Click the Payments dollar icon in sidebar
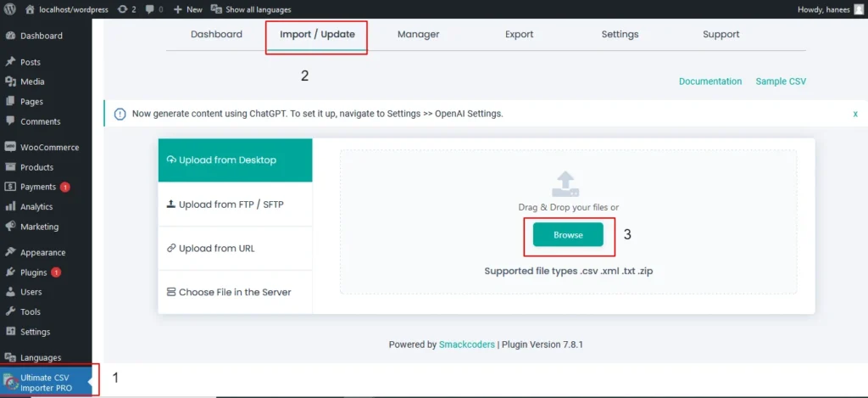The image size is (868, 398). pyautogui.click(x=10, y=187)
